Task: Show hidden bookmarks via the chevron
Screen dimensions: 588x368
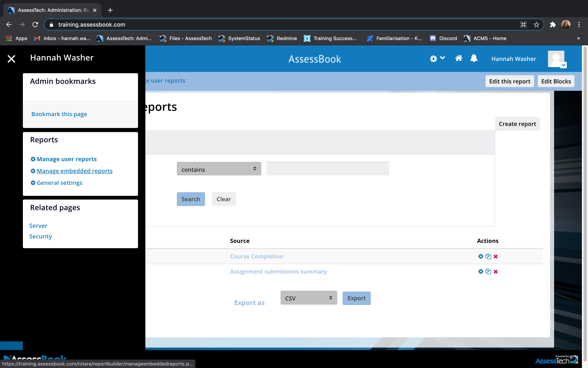Action: 579,38
